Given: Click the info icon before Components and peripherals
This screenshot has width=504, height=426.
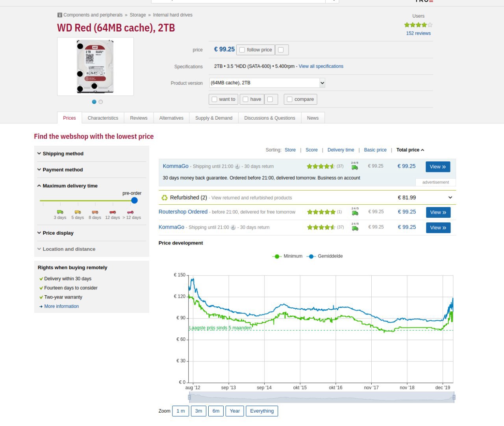Looking at the screenshot, I should [60, 15].
